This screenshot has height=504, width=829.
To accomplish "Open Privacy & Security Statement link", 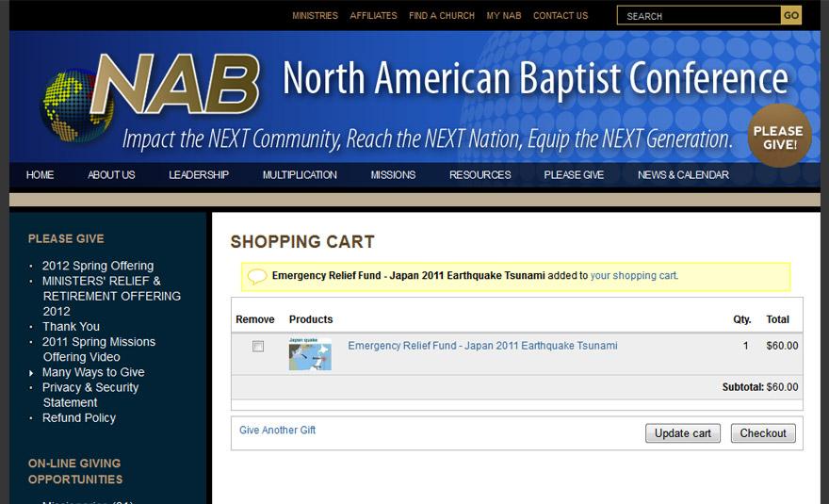I will [x=90, y=395].
